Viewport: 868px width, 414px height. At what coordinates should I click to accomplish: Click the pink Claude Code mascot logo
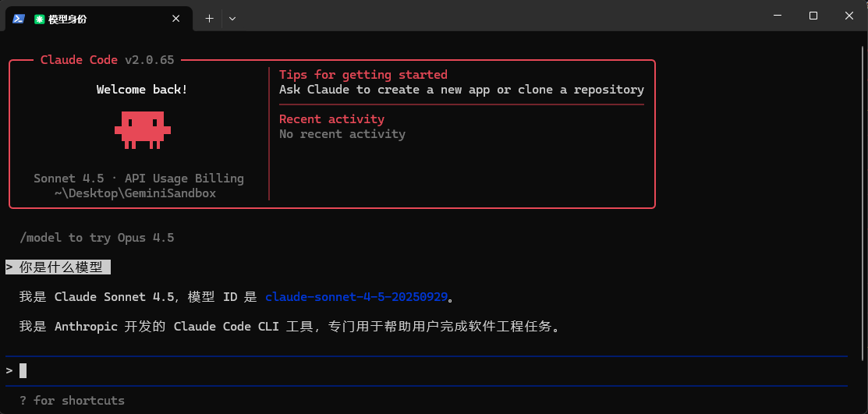[x=142, y=130]
